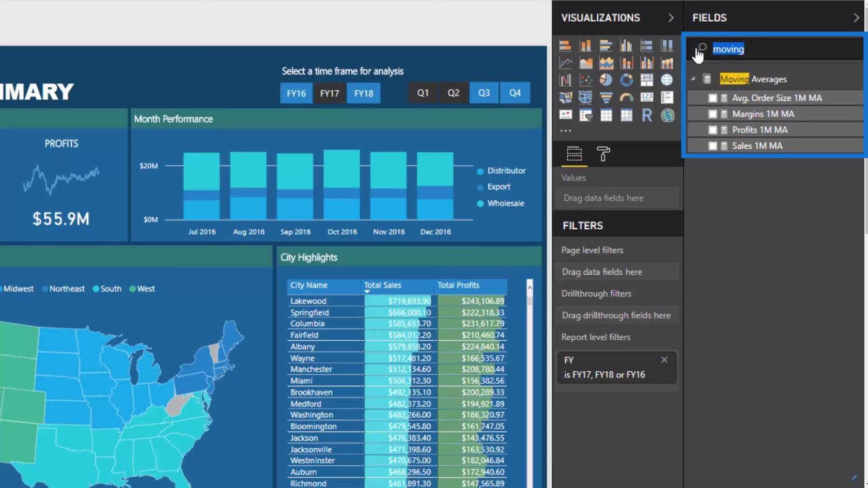The height and width of the screenshot is (488, 868).
Task: Select the Scatter chart visual
Action: point(586,80)
